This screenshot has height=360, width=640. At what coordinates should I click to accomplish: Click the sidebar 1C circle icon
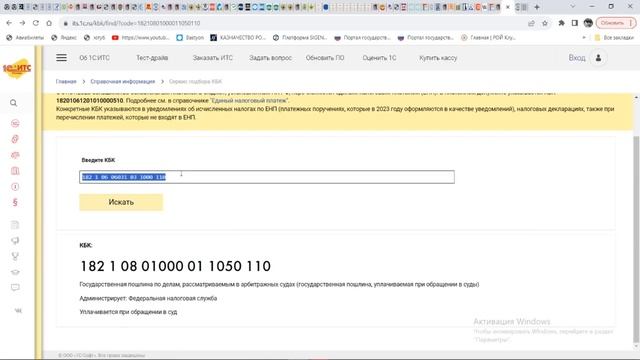tap(15, 123)
